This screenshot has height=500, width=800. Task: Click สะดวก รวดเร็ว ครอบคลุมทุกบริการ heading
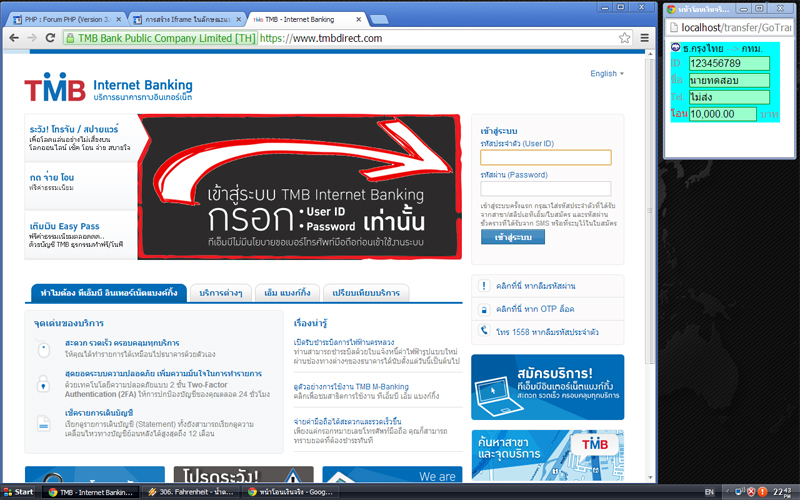(122, 343)
